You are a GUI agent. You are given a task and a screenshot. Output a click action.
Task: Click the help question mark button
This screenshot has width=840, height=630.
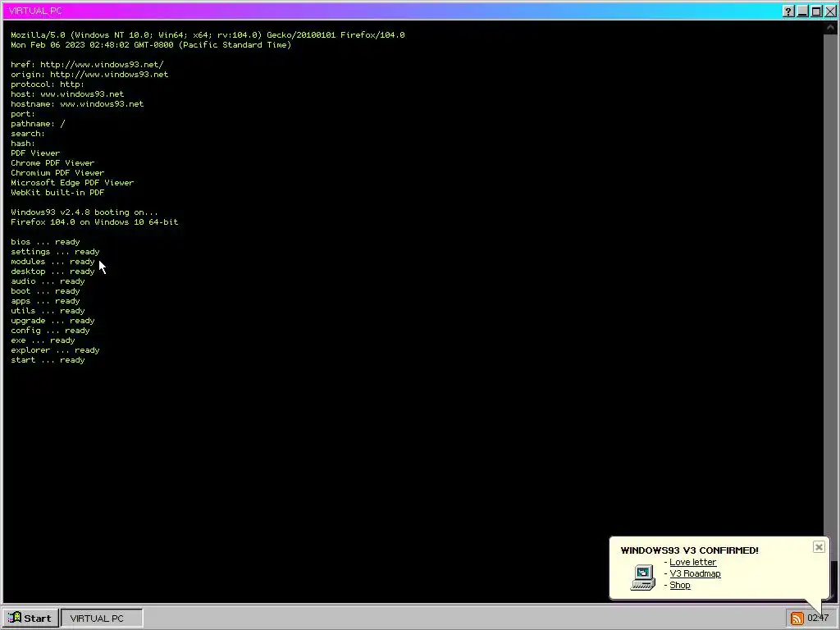tap(788, 11)
